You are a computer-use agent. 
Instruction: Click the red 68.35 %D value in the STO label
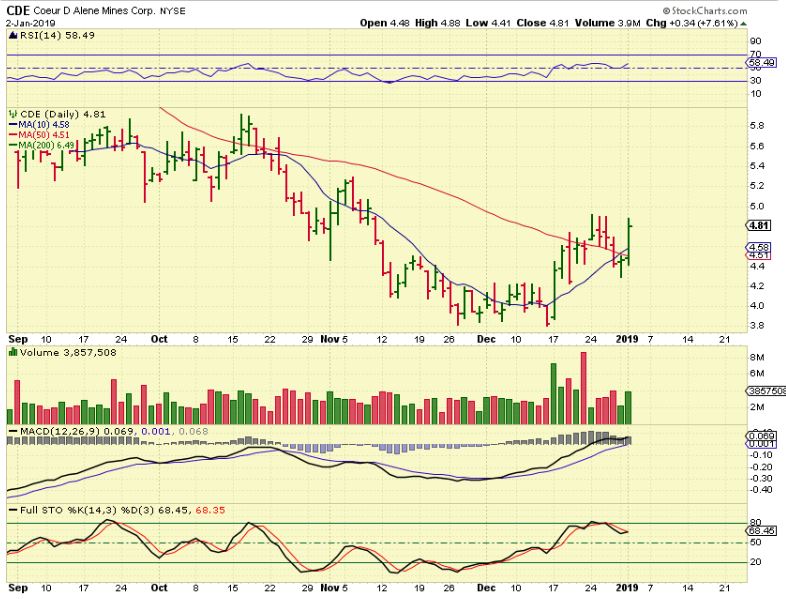[210, 510]
